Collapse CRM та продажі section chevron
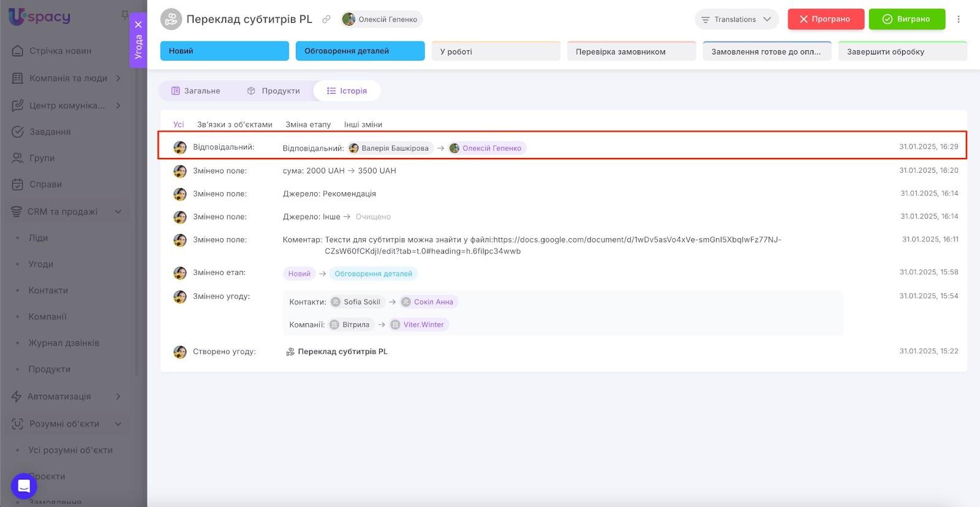The height and width of the screenshot is (507, 980). click(x=118, y=212)
